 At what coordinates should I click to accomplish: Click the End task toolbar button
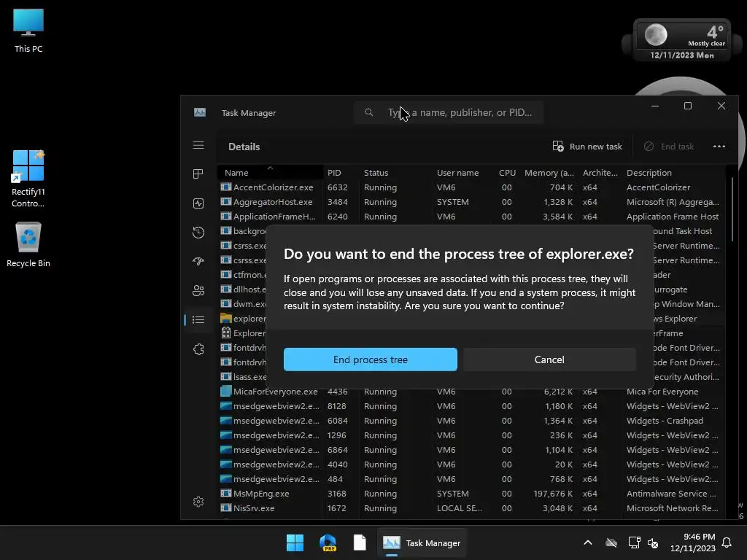click(669, 146)
